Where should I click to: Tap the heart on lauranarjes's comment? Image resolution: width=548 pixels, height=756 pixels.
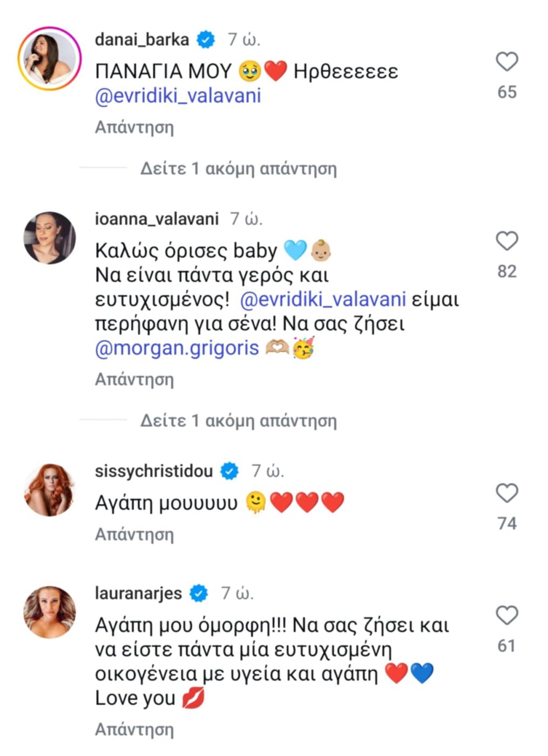point(506,616)
